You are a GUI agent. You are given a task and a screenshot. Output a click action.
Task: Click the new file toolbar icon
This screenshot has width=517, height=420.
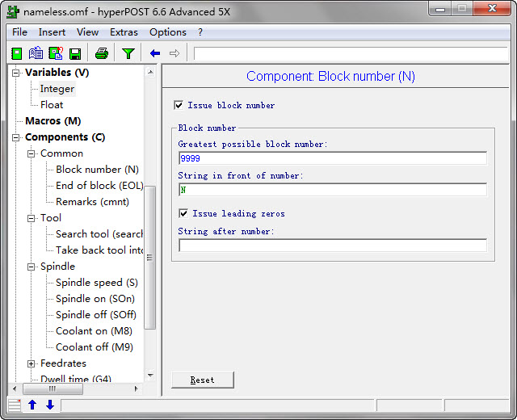(x=16, y=53)
